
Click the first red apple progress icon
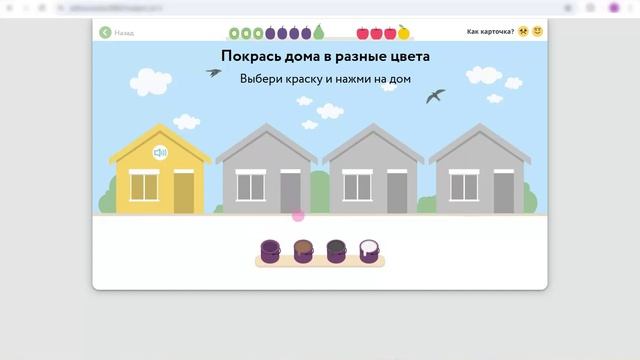click(362, 33)
